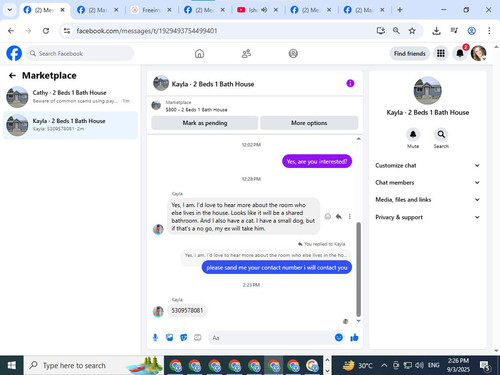Screen dimensions: 500x375
Task: Open the account profile picture menu
Action: (478, 53)
